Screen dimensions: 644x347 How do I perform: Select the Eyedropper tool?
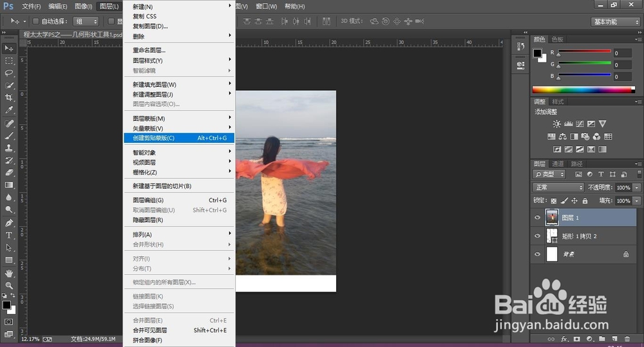(x=8, y=109)
